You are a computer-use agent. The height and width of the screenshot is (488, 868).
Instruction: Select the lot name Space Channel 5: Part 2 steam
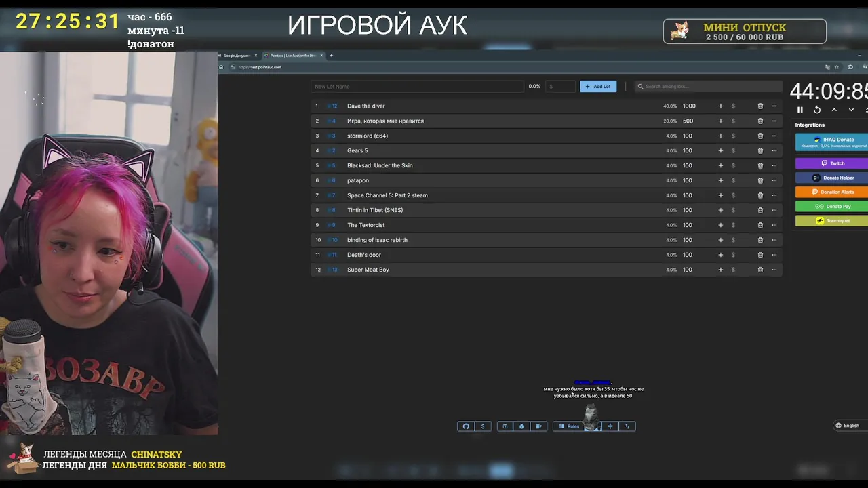pos(387,195)
